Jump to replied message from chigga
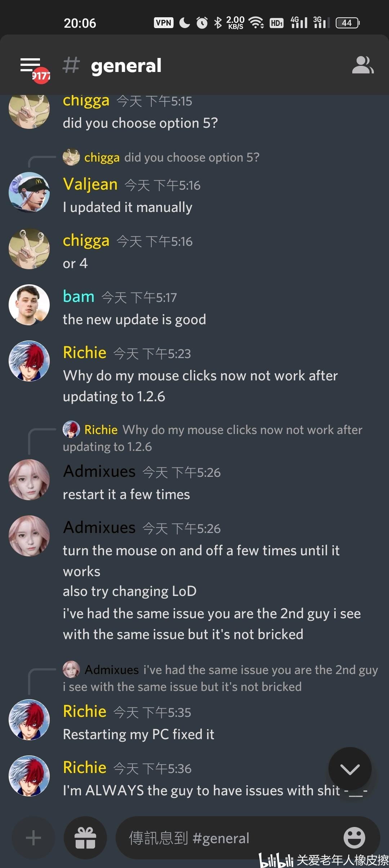The height and width of the screenshot is (868, 389). click(x=161, y=157)
